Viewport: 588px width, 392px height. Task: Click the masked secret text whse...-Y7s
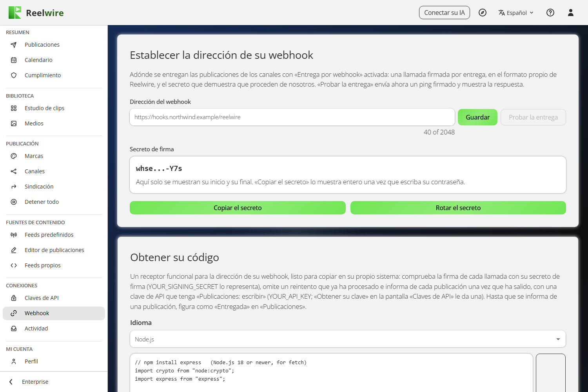pyautogui.click(x=159, y=169)
